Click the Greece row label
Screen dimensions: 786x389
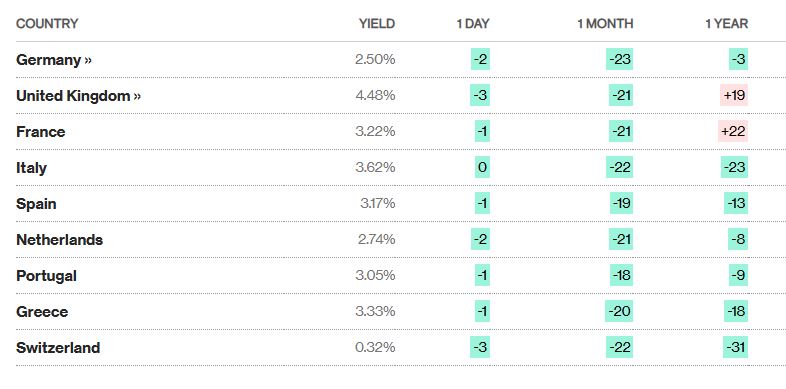(42, 312)
